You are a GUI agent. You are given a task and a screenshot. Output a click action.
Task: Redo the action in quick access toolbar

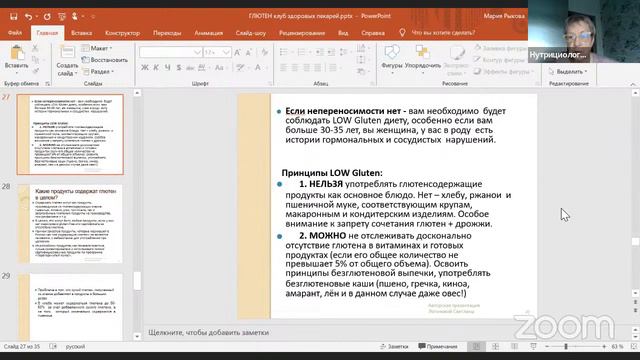point(47,16)
